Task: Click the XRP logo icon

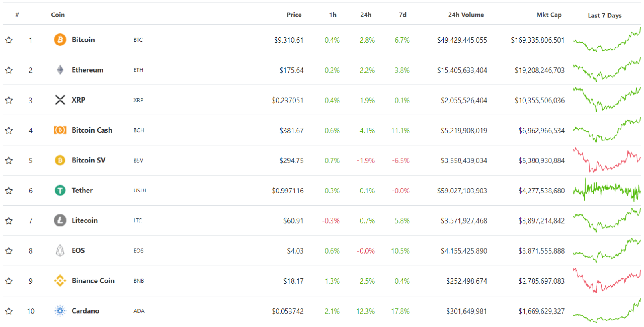Action: (60, 100)
